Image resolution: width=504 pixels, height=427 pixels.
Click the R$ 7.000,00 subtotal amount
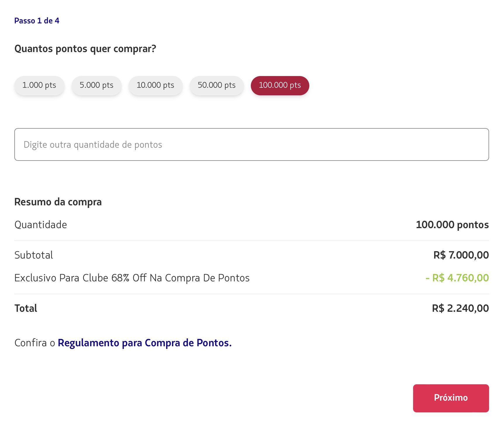461,255
